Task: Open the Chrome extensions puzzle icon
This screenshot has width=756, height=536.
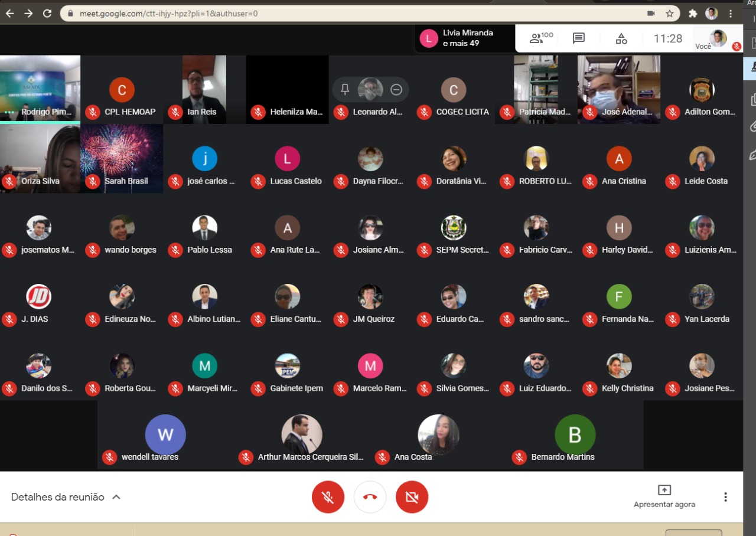Action: (x=693, y=13)
